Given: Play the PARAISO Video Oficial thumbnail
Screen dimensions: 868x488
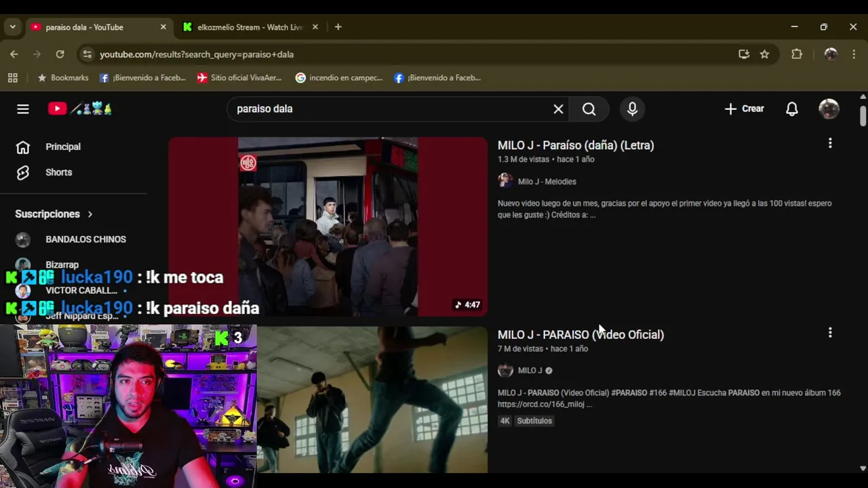Looking at the screenshot, I should coord(372,400).
